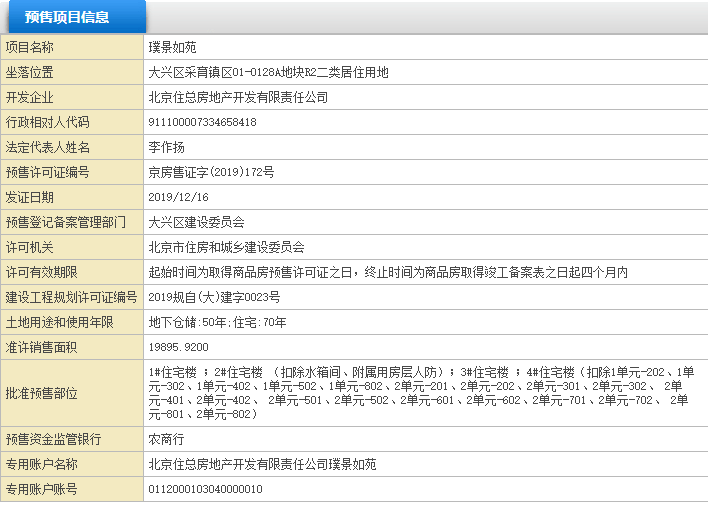The width and height of the screenshot is (708, 505).
Task: Select the 法定代表人姓名 label
Action: click(47, 147)
